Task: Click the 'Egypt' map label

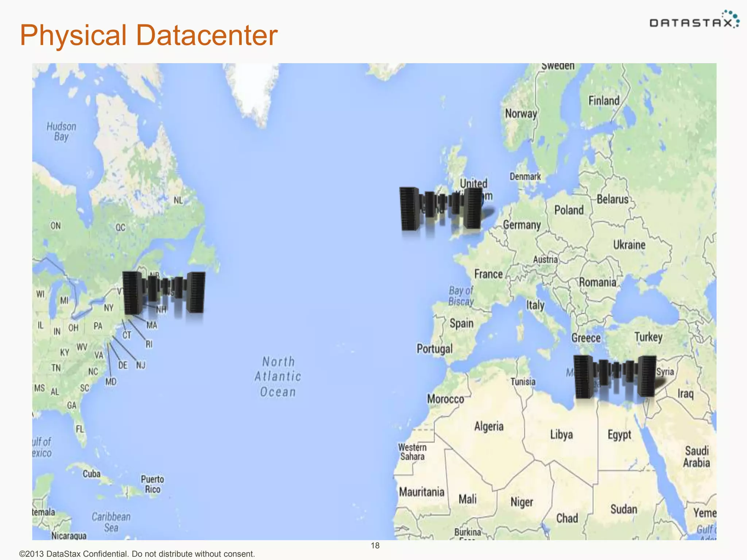Action: 619,435
